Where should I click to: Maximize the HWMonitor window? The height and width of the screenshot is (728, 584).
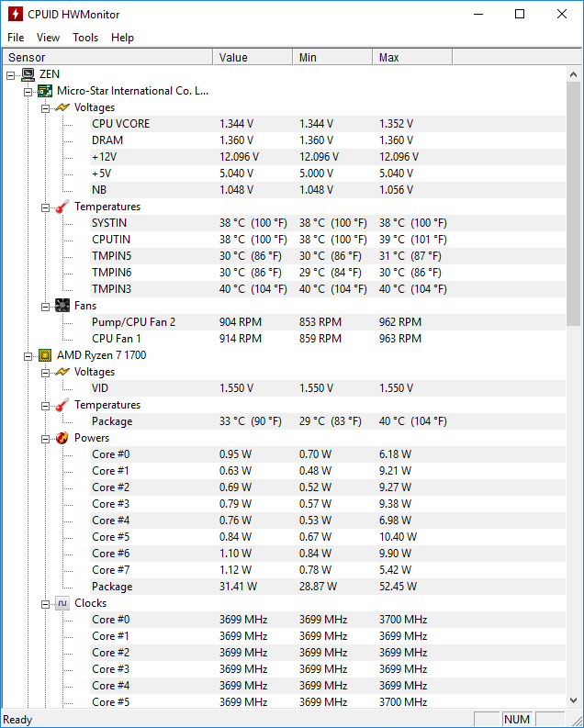tap(520, 14)
